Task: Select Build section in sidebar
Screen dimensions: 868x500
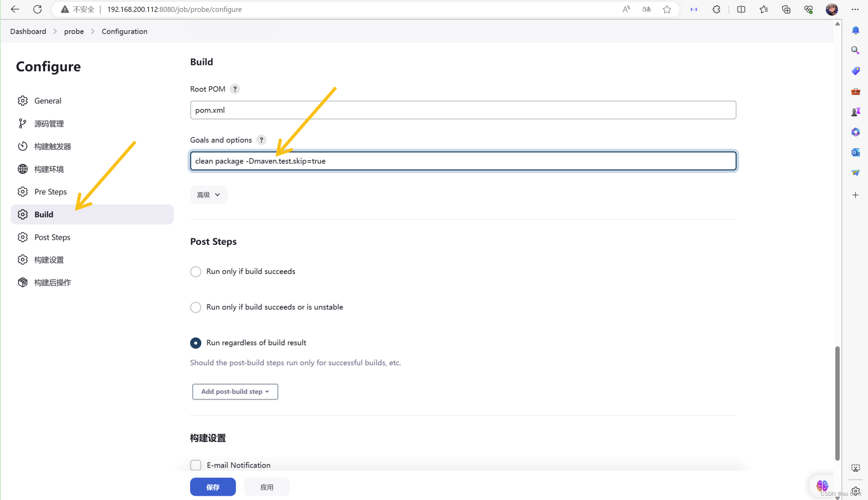Action: [x=92, y=214]
